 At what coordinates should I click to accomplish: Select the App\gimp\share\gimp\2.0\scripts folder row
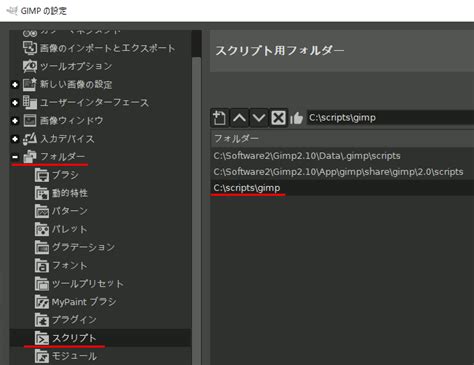click(x=342, y=172)
